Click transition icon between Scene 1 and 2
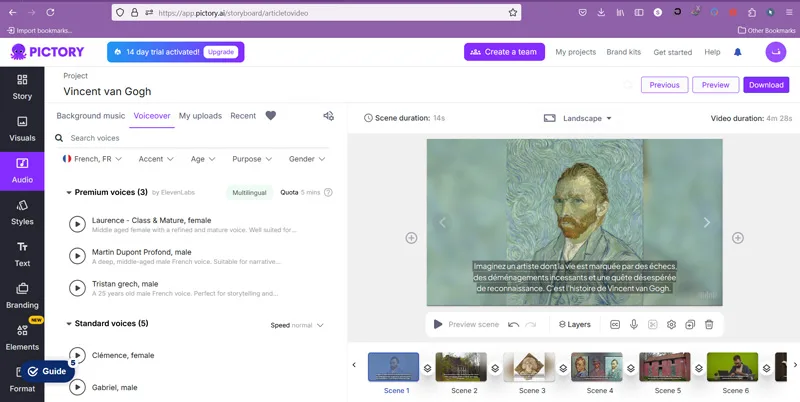 click(427, 368)
